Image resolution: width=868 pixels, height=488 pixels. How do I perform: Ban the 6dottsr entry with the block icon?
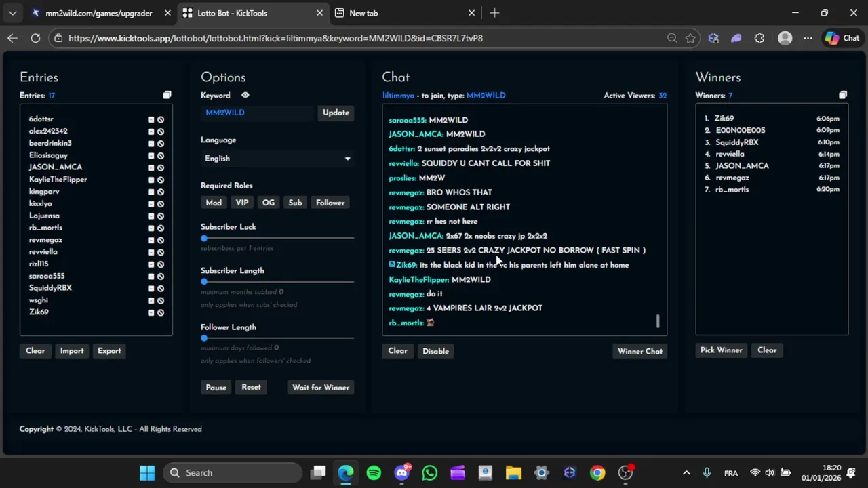tap(161, 120)
